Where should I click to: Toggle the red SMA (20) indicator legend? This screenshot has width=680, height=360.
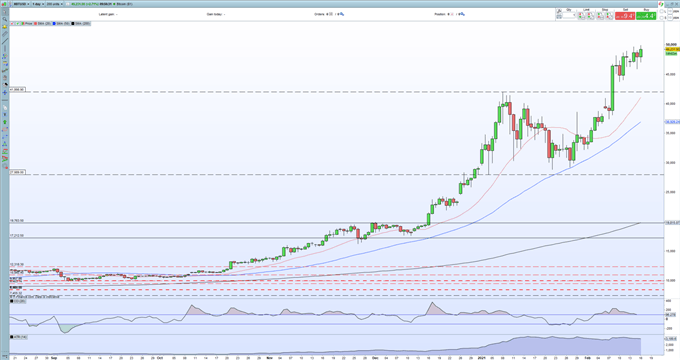pyautogui.click(x=42, y=23)
